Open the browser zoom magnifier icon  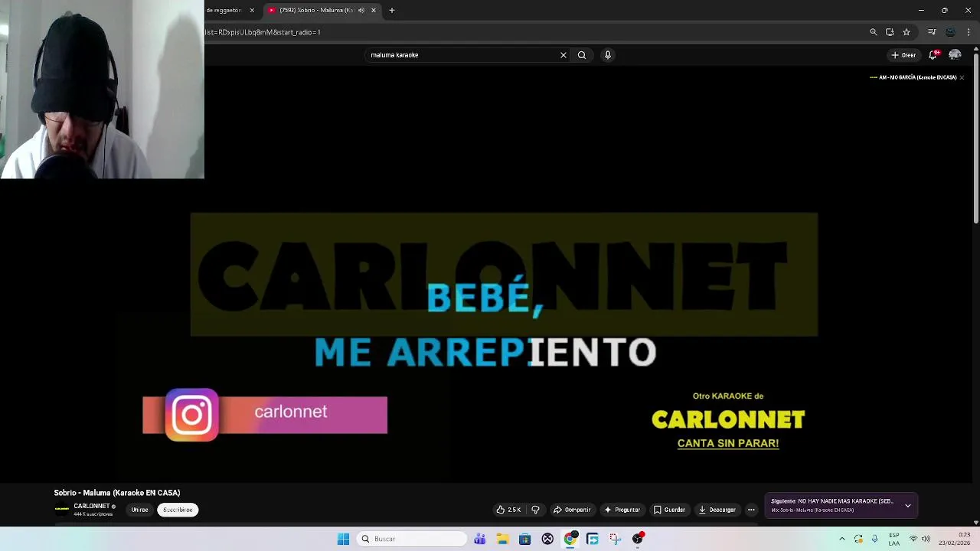(x=874, y=32)
